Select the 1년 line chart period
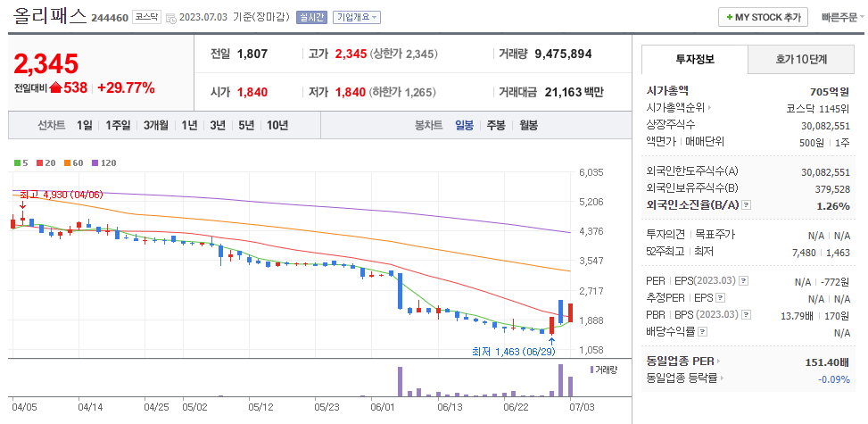The width and height of the screenshot is (868, 424). [189, 125]
